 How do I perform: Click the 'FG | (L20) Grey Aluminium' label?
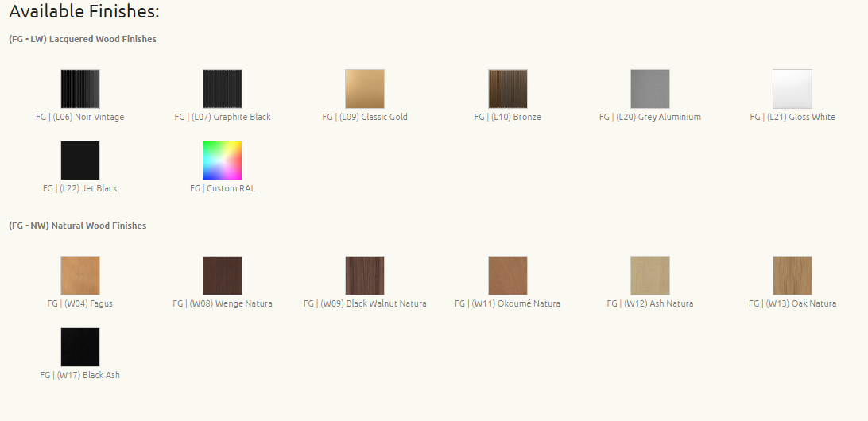click(650, 117)
